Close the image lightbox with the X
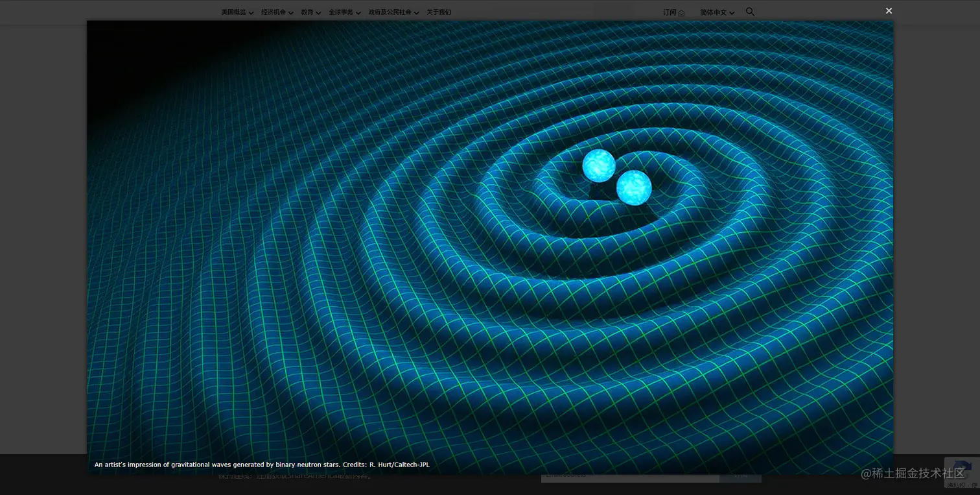This screenshot has height=495, width=980. click(889, 10)
